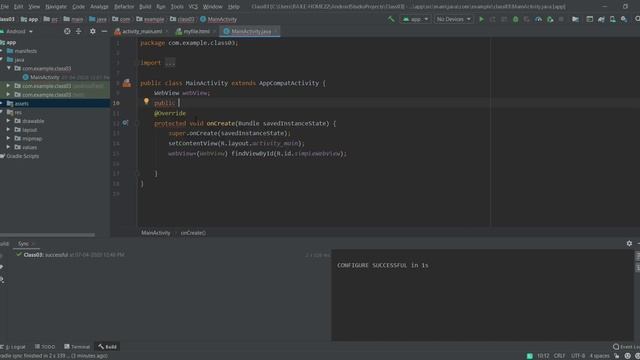Open the Help menu
640x360 pixels.
point(233,7)
